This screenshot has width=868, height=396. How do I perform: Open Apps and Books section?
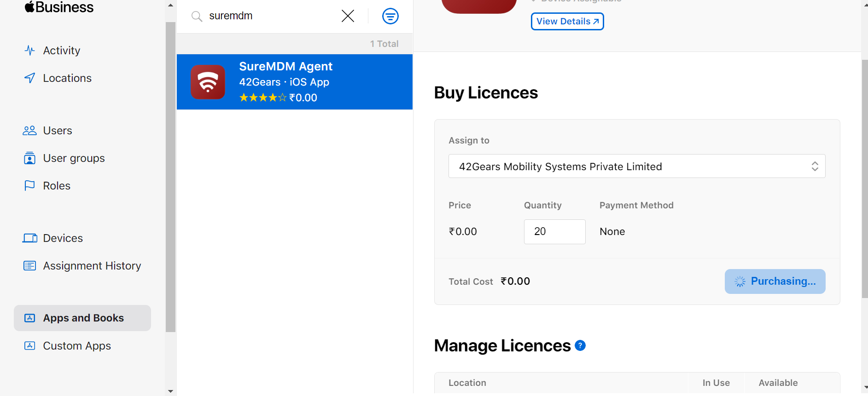pyautogui.click(x=83, y=318)
